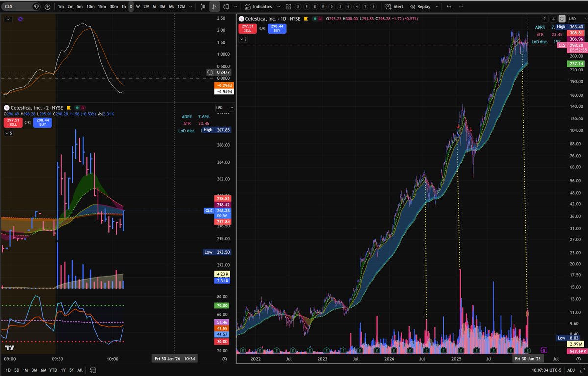Expand the Replay options dropdown
The height and width of the screenshot is (376, 588).
tap(436, 7)
